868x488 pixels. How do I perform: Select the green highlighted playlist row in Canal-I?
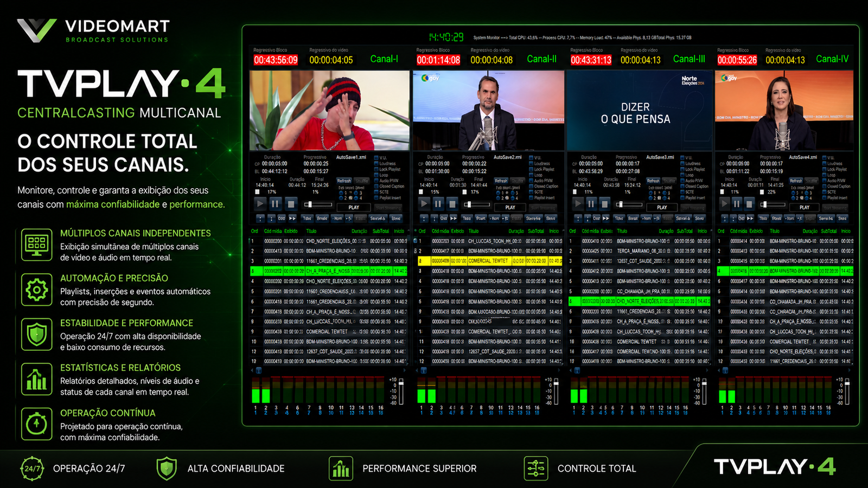click(x=329, y=271)
